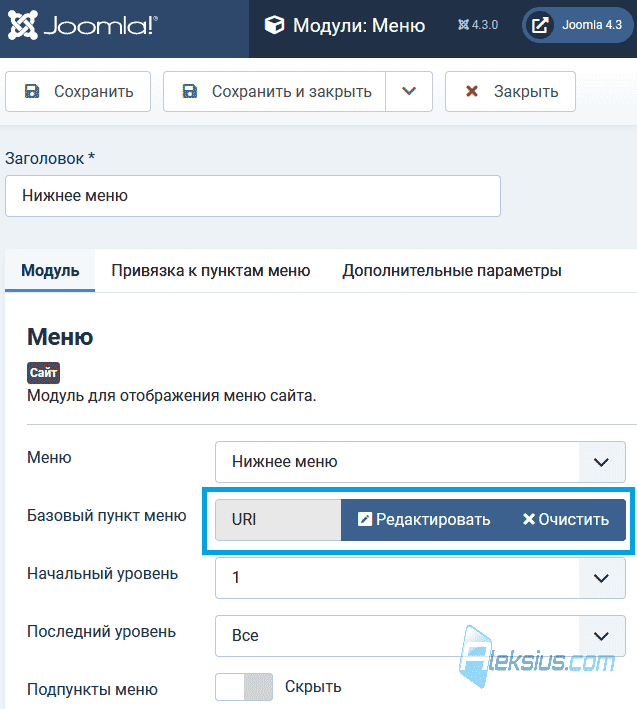Image resolution: width=637 pixels, height=709 pixels.
Task: Click the 'Начальный уровень' label
Action: click(103, 573)
